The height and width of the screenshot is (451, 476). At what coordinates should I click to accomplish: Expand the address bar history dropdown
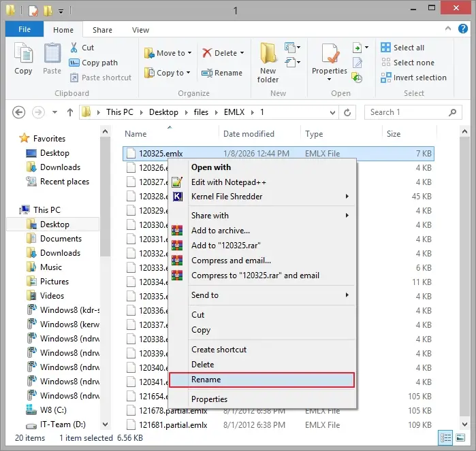pyautogui.click(x=332, y=112)
